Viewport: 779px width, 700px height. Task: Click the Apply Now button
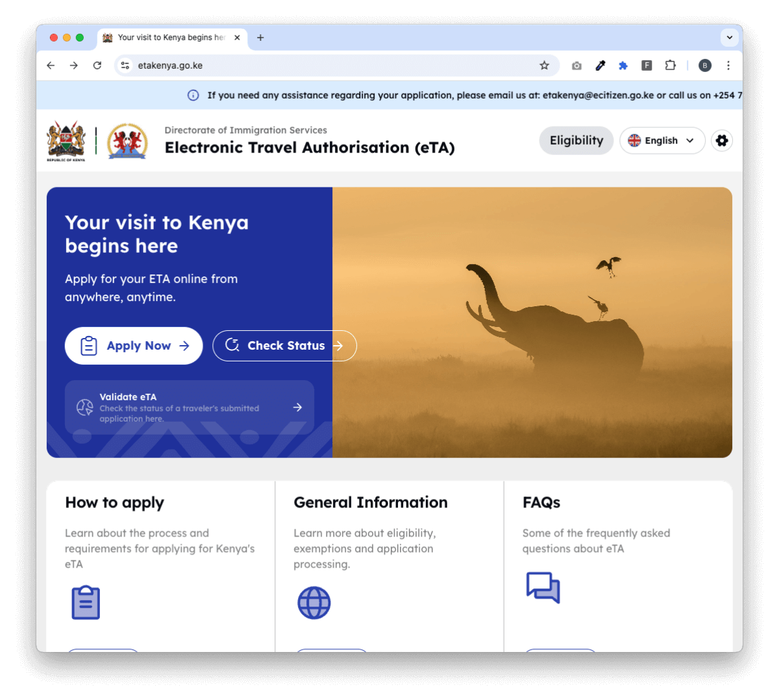tap(134, 346)
